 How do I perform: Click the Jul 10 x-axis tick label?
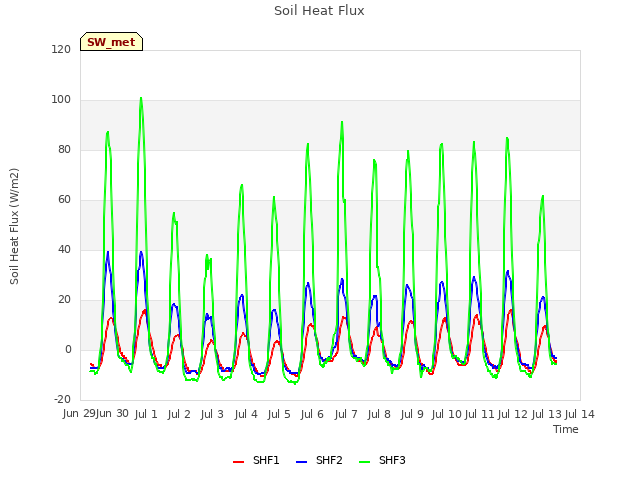pyautogui.click(x=447, y=414)
